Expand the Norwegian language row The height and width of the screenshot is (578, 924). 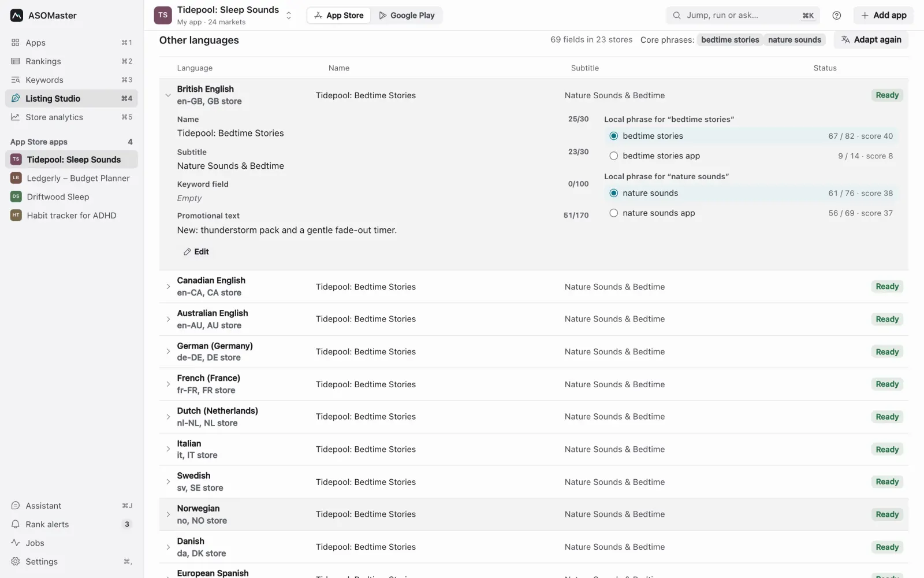pyautogui.click(x=168, y=514)
